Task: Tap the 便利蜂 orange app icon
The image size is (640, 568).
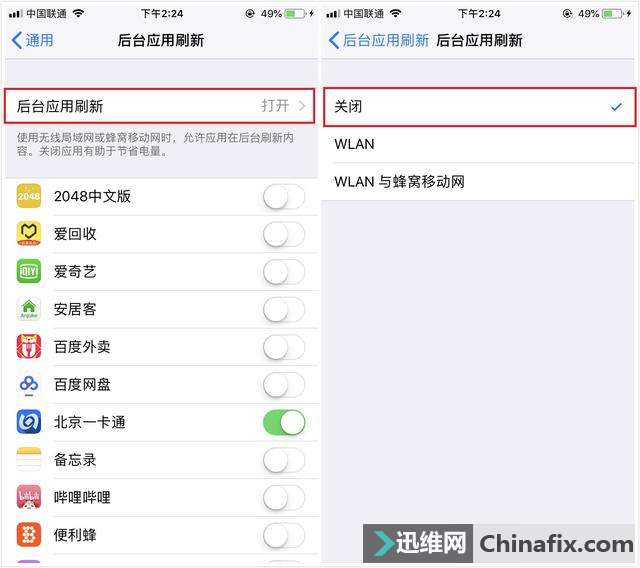Action: coord(29,535)
